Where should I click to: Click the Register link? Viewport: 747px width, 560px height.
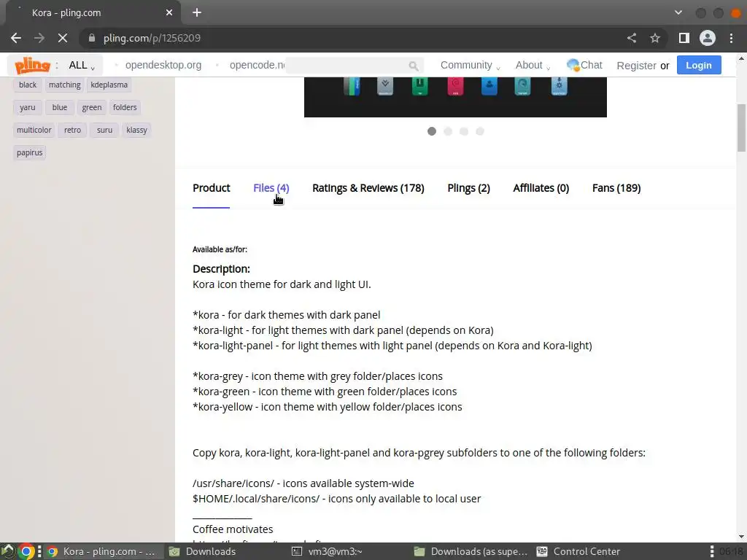[636, 66]
